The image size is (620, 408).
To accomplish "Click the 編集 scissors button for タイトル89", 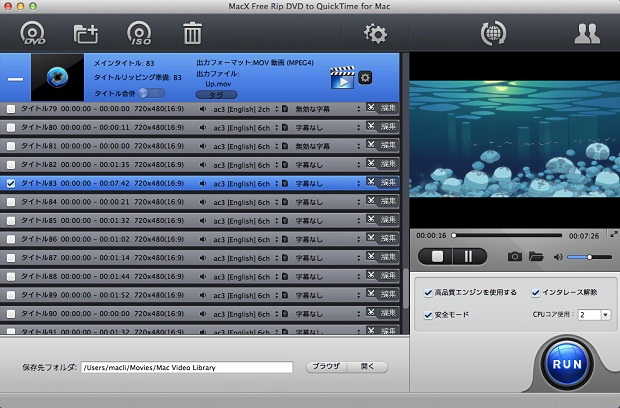I will 382,294.
